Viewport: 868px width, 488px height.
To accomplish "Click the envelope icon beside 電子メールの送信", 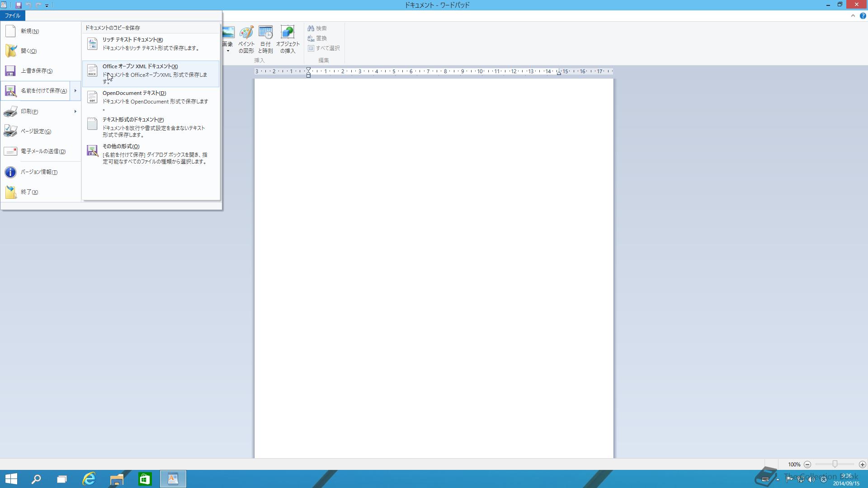I will [x=10, y=151].
